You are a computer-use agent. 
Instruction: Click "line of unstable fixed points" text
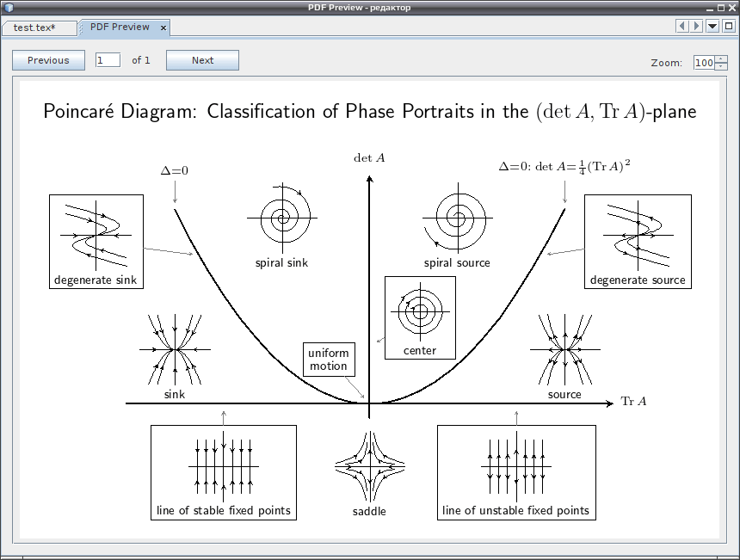click(515, 510)
